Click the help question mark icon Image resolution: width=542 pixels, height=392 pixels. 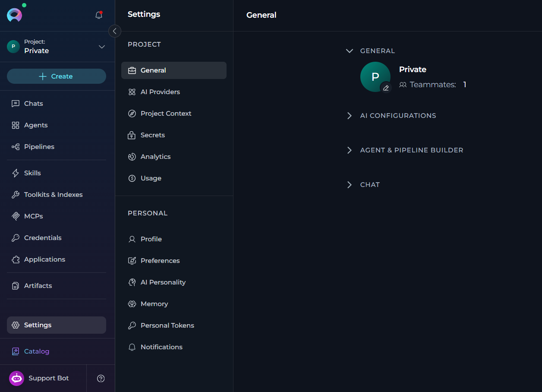(101, 379)
